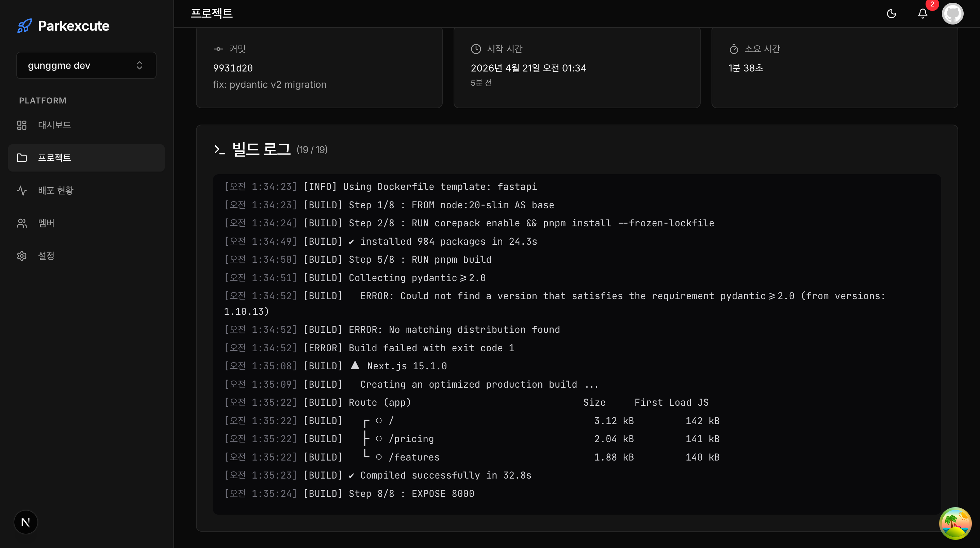Click the activity pulse icon for 배포 현황

[22, 190]
